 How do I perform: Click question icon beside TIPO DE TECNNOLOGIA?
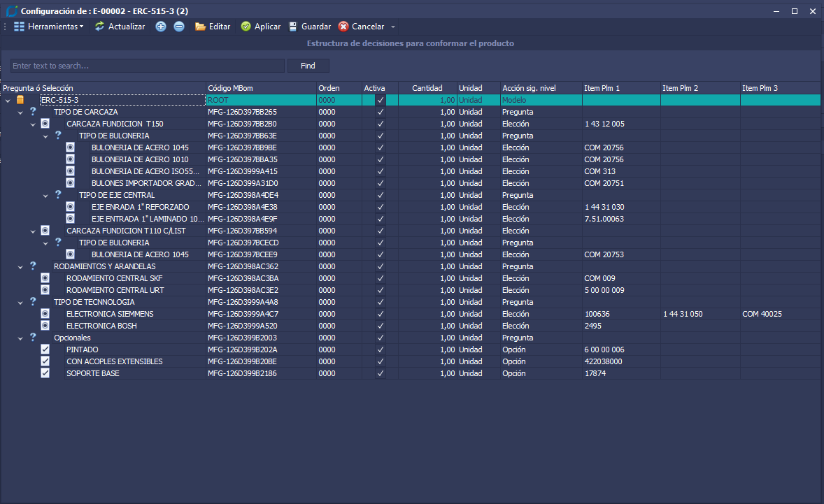[33, 301]
